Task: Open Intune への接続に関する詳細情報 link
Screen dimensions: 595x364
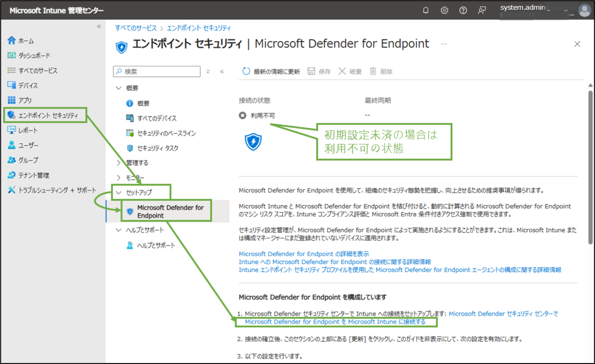Action: pos(335,262)
